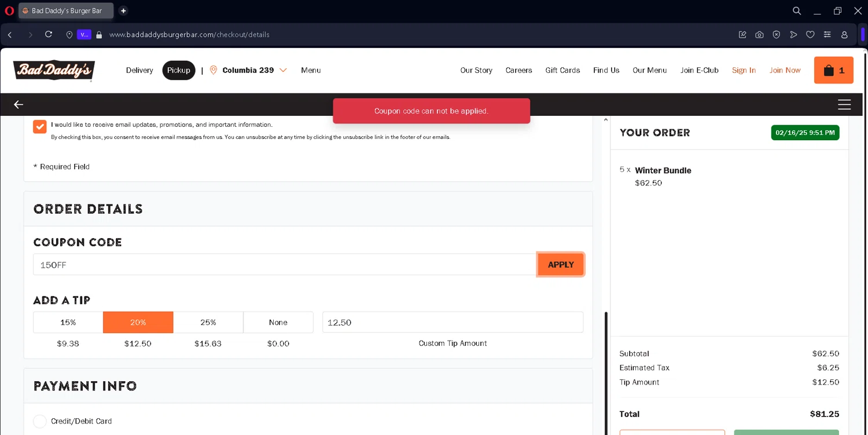Dismiss the coupon error notification
The image size is (868, 435).
[431, 111]
